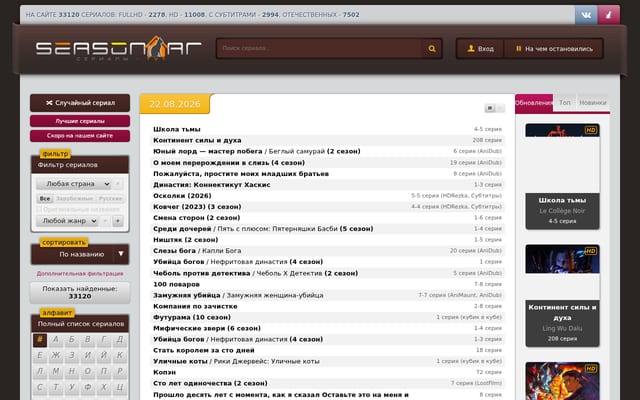Open 'На чем остановились' button
640x400 pixels.
pyautogui.click(x=553, y=49)
